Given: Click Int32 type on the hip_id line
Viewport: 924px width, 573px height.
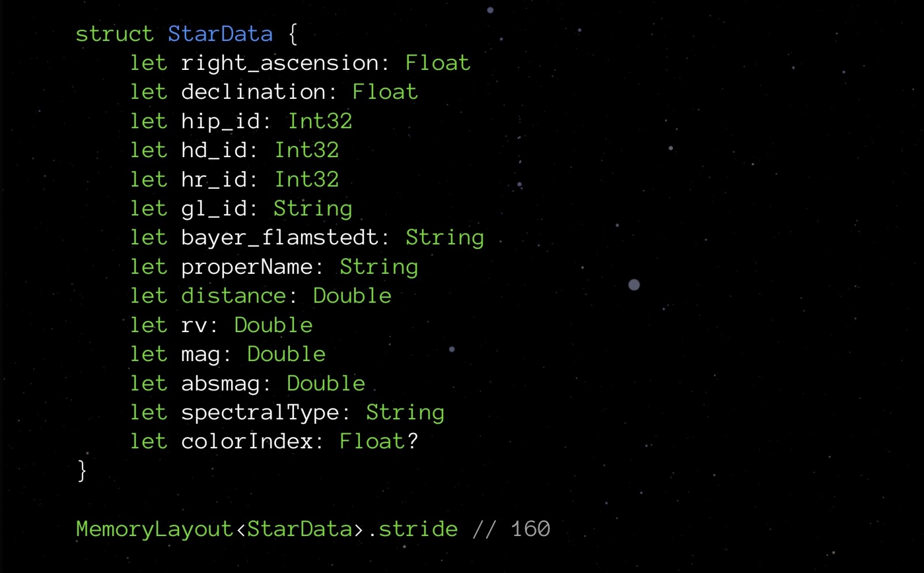Looking at the screenshot, I should pyautogui.click(x=320, y=121).
